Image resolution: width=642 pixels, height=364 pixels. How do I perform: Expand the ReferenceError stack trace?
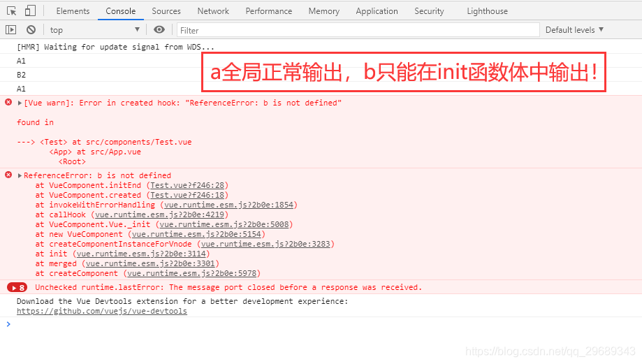click(x=20, y=176)
